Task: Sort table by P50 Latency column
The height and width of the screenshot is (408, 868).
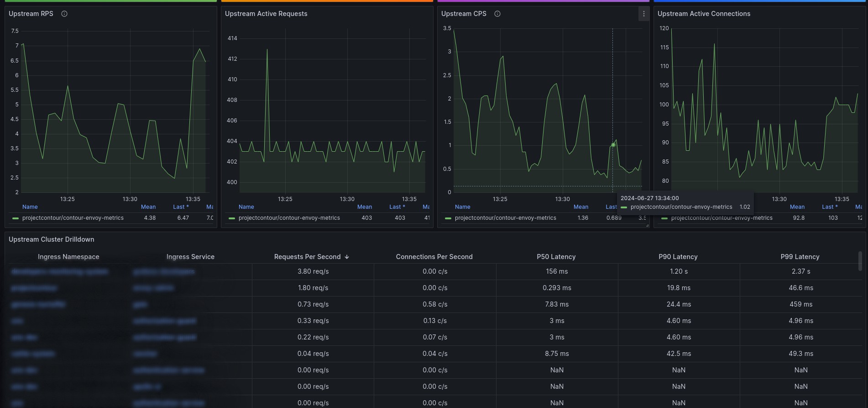Action: point(556,257)
